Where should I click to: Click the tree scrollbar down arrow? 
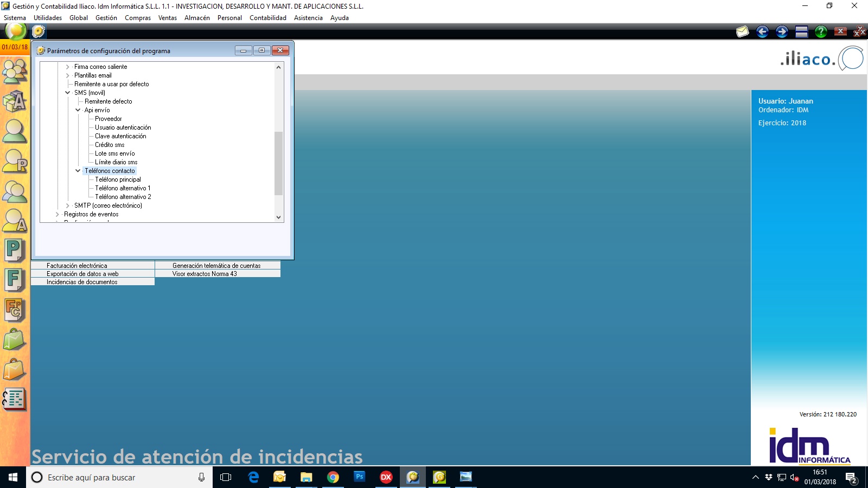click(279, 217)
